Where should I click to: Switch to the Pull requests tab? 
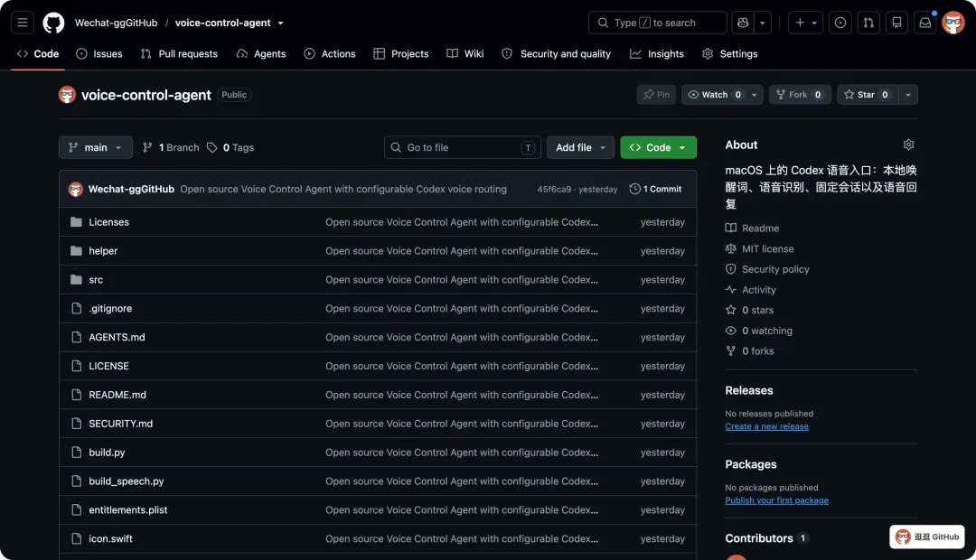(179, 54)
